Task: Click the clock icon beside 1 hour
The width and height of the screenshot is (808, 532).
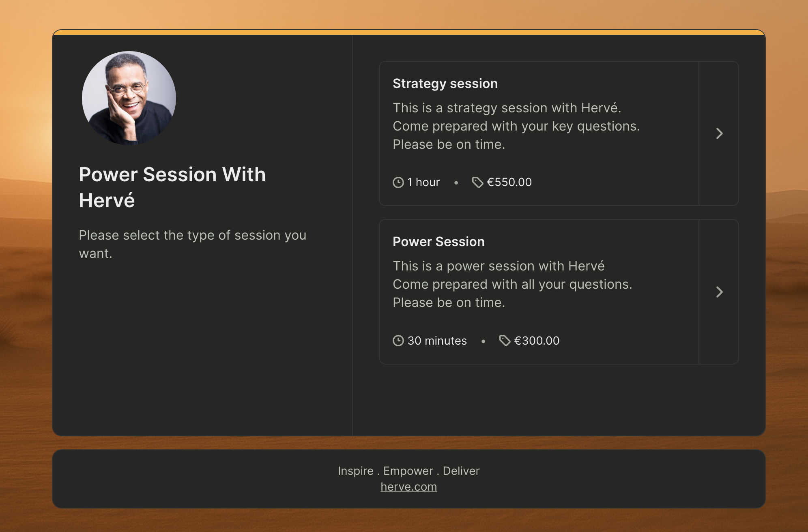Action: click(x=398, y=182)
